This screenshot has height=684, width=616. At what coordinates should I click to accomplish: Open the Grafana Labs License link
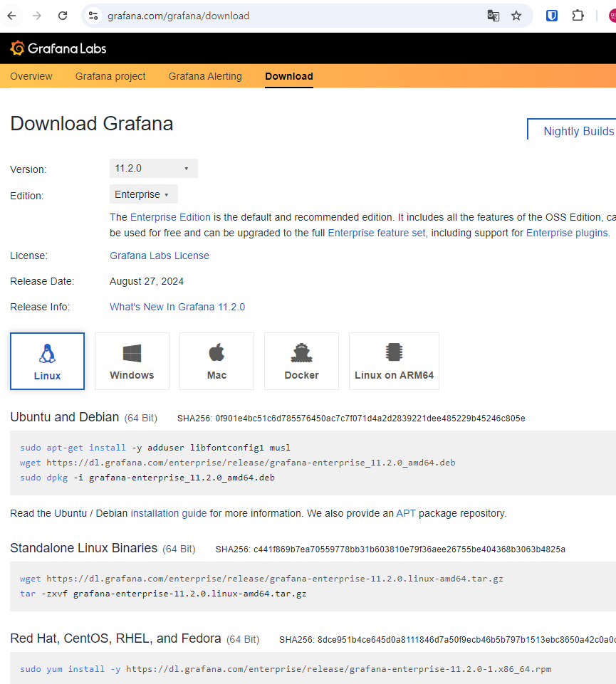coord(160,256)
